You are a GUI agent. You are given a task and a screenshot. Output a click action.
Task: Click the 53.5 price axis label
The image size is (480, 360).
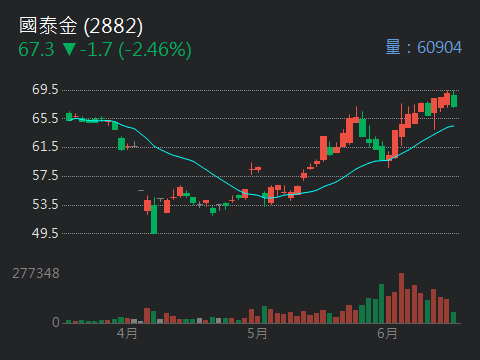(x=45, y=205)
